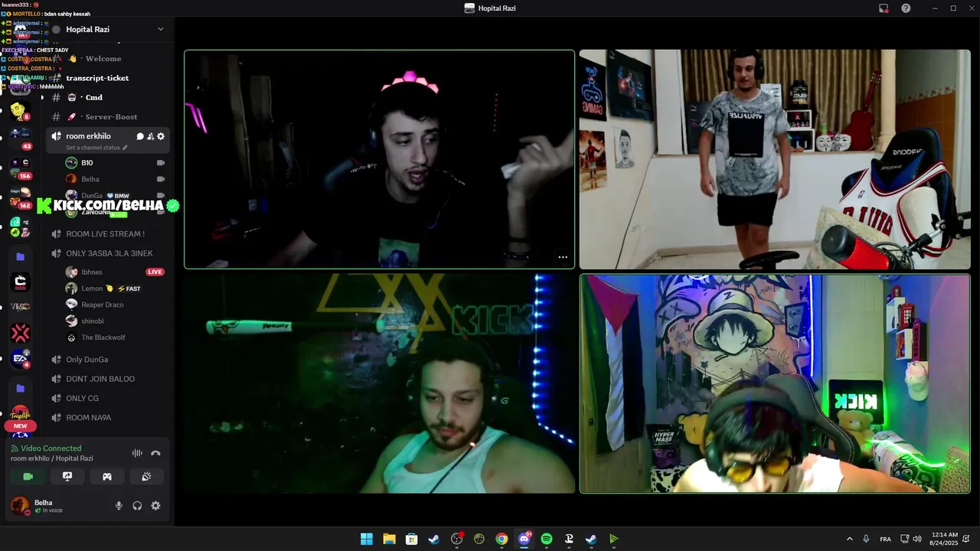Viewport: 980px width, 551px height.
Task: Open the Server-Boost channel
Action: (x=107, y=116)
